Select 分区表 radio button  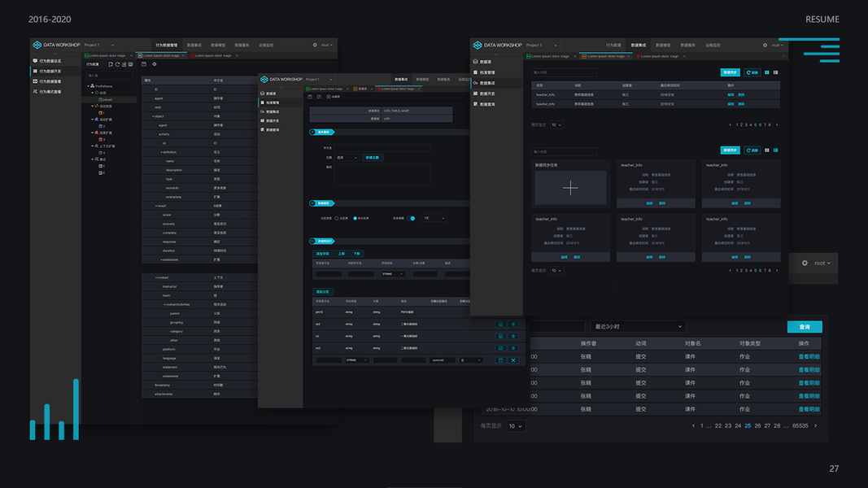(x=337, y=219)
